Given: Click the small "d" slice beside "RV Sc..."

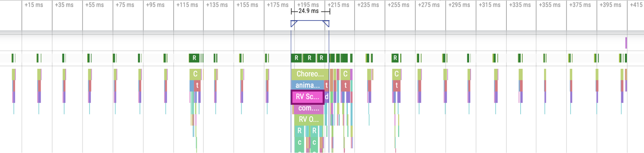Looking at the screenshot, I should [x=327, y=97].
